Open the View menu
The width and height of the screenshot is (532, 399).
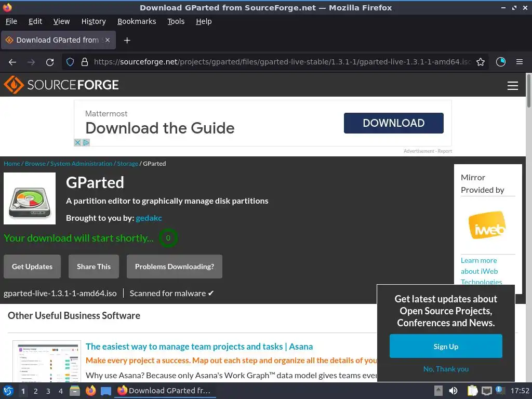point(61,21)
